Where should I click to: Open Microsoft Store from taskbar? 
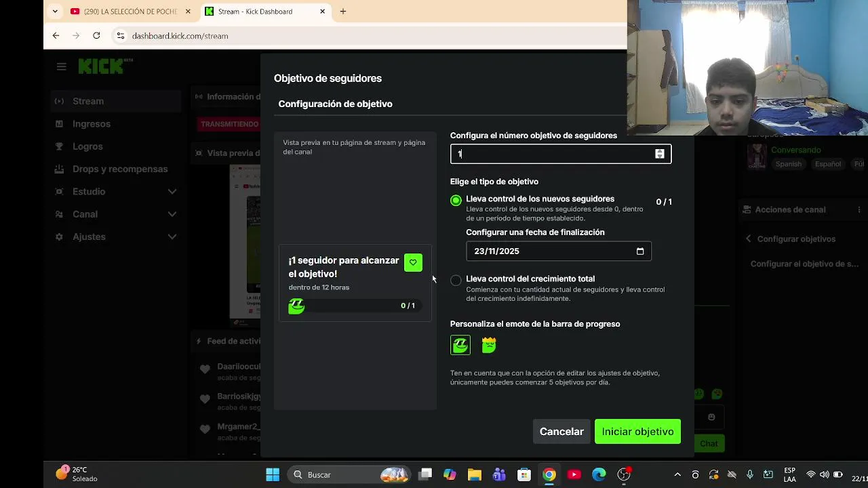tap(524, 475)
